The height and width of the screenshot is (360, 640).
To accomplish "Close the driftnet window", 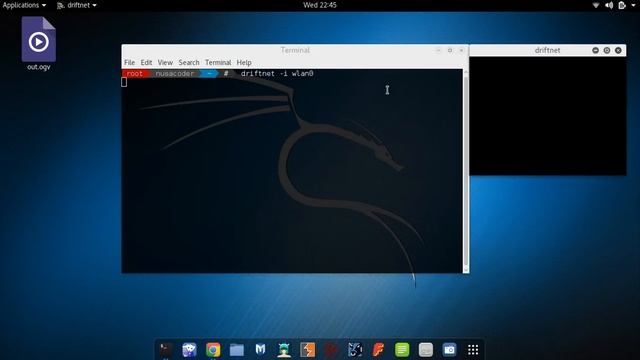I will [618, 50].
